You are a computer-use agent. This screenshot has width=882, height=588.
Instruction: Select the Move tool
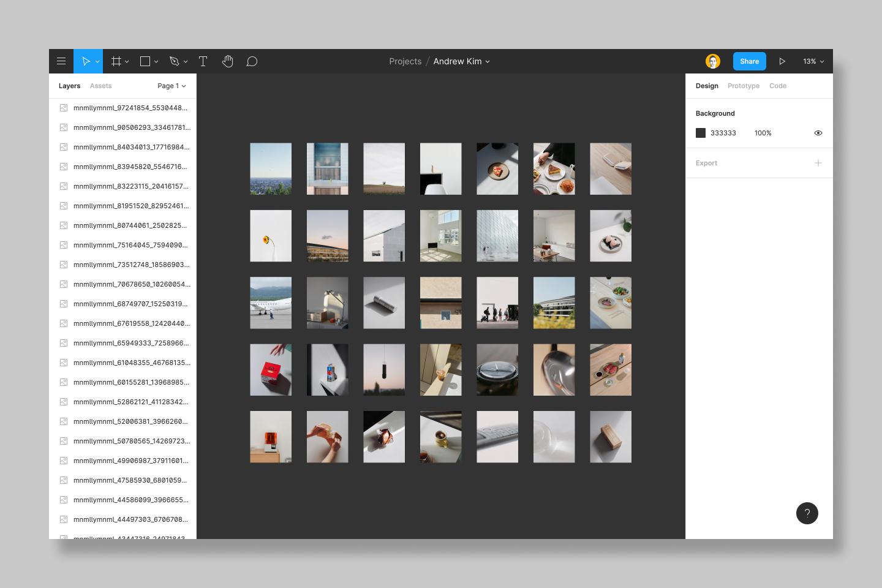click(86, 61)
